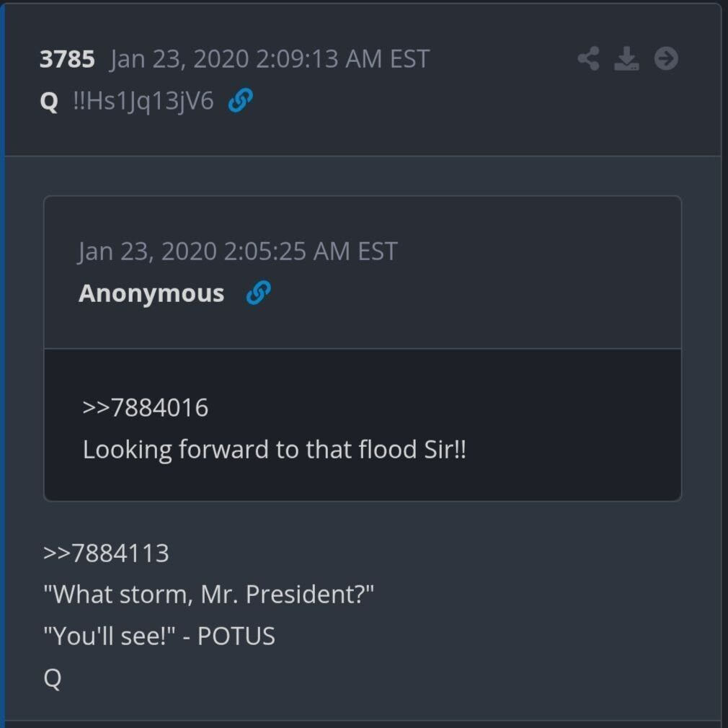Click the empty area of the quoted post's header

coord(505,274)
